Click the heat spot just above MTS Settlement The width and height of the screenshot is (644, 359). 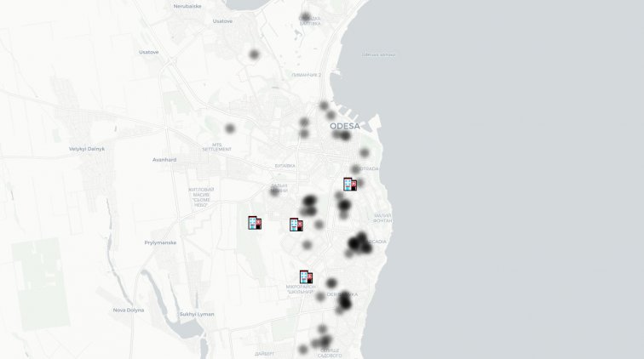pos(230,128)
